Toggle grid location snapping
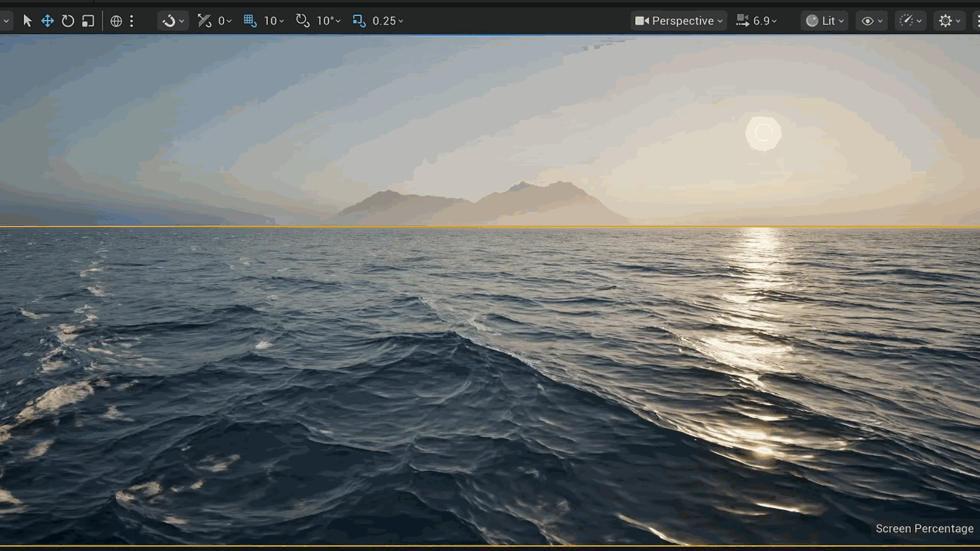Viewport: 980px width, 551px height. pyautogui.click(x=250, y=21)
